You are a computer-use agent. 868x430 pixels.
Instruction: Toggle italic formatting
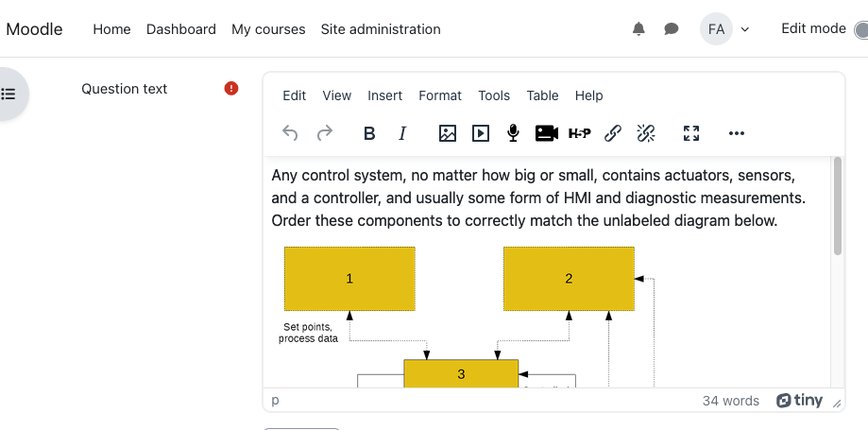click(x=402, y=133)
